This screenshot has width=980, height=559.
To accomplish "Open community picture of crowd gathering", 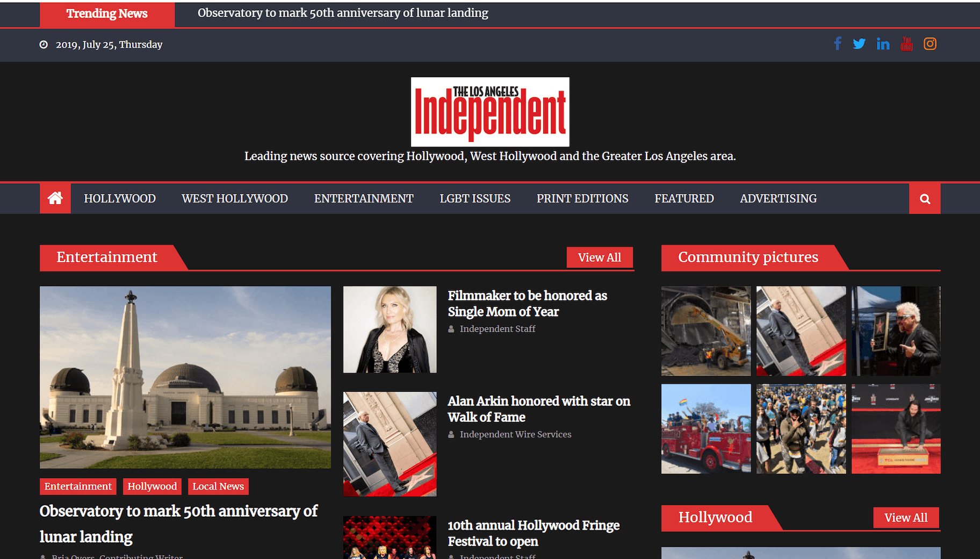I will click(x=801, y=429).
